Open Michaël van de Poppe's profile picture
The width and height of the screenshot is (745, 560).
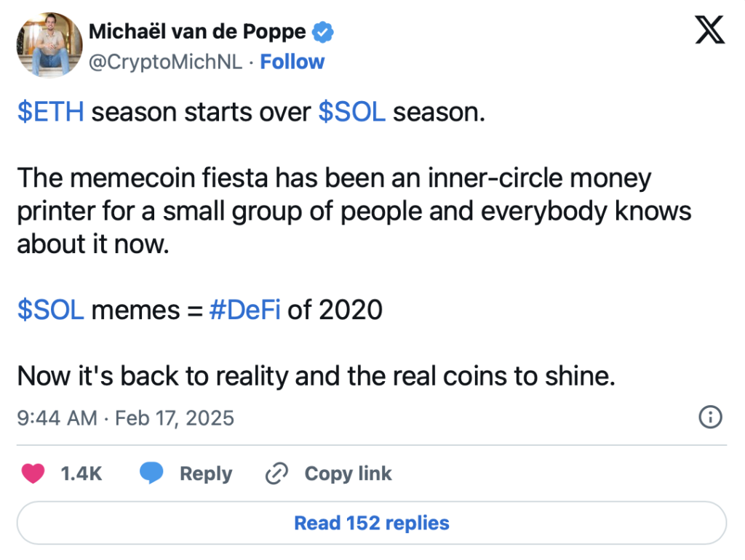(x=49, y=44)
